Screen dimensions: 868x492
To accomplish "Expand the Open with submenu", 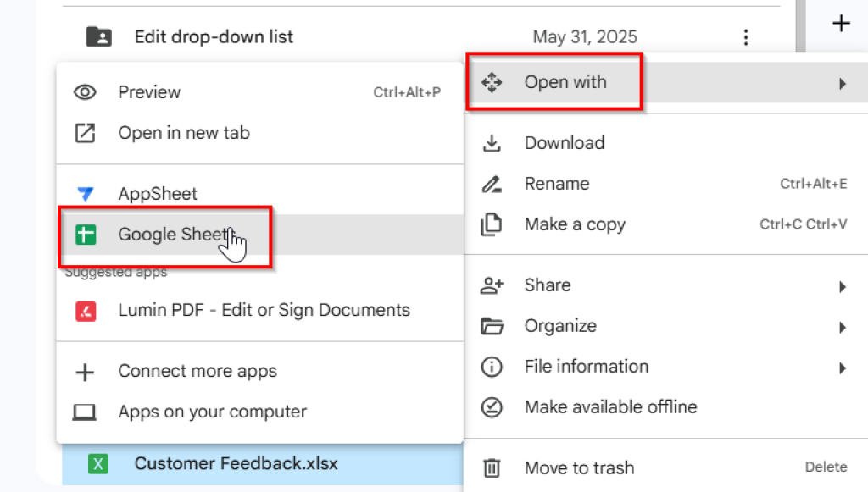I will [565, 82].
